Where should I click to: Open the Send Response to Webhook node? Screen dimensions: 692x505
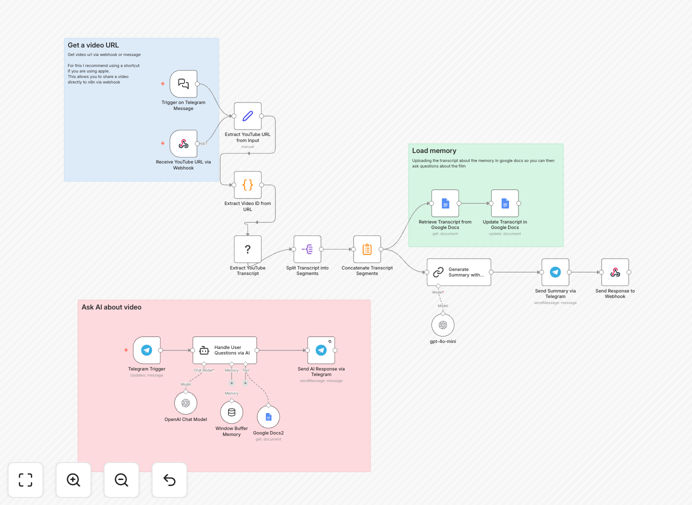pyautogui.click(x=615, y=272)
